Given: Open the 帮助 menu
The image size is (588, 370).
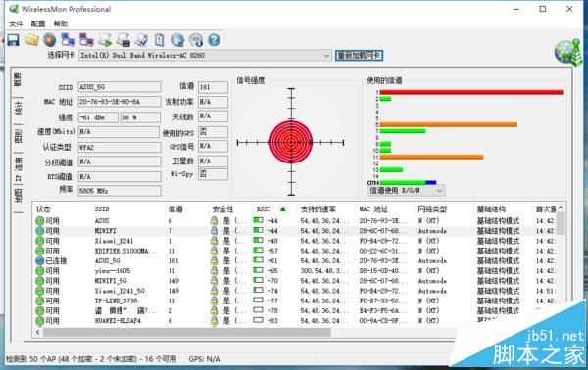Looking at the screenshot, I should [x=61, y=23].
